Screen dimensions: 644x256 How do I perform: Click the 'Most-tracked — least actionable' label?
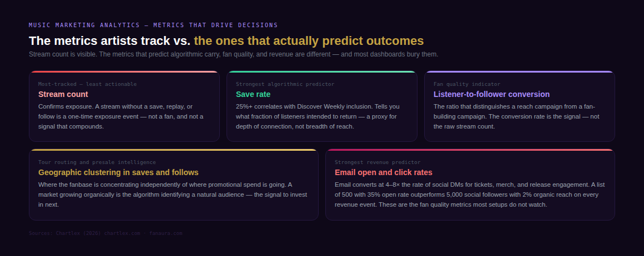tap(88, 84)
